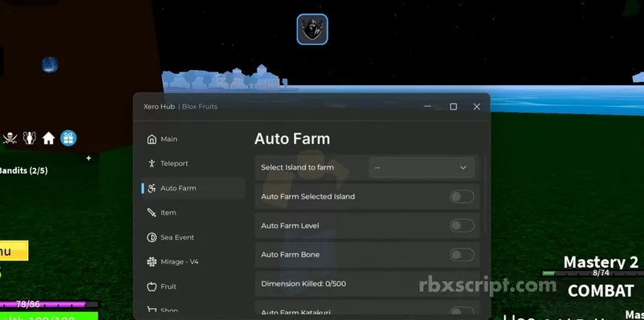Viewport: 644px width, 320px height.
Task: Click the house icon beside Main
Action: coord(151,139)
